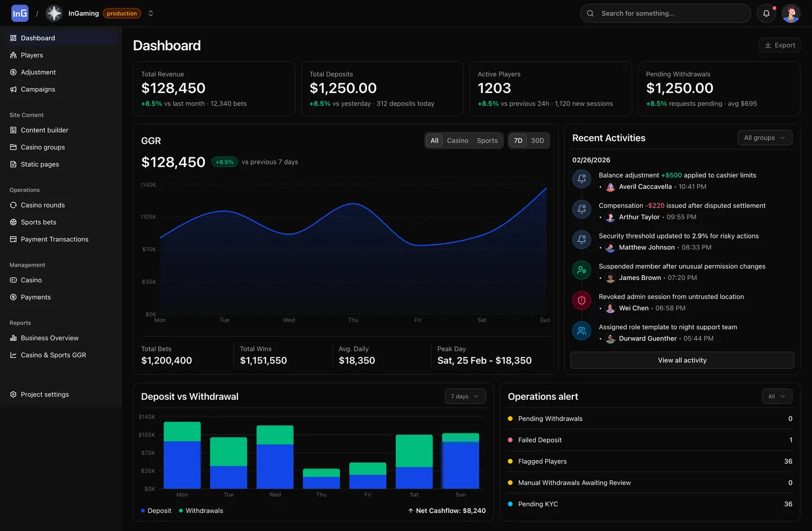Open Payment Transactions from the sidebar
The width and height of the screenshot is (812, 531).
pos(54,239)
